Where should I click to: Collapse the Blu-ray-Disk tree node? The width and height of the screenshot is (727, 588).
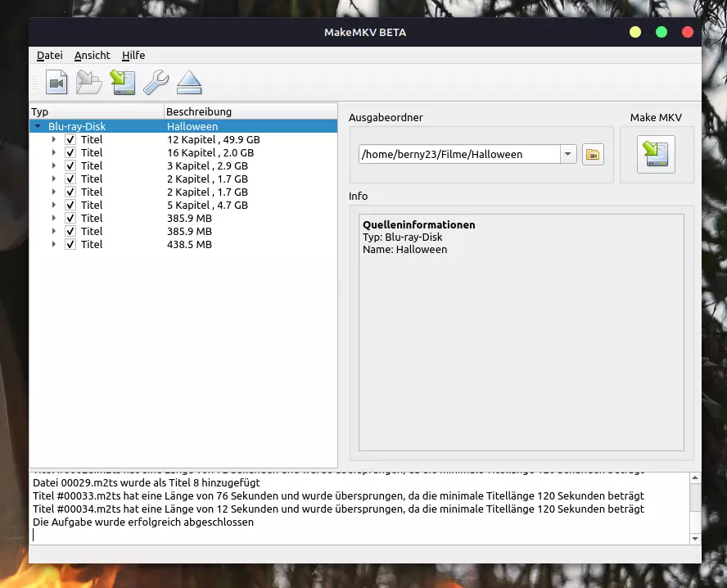38,126
